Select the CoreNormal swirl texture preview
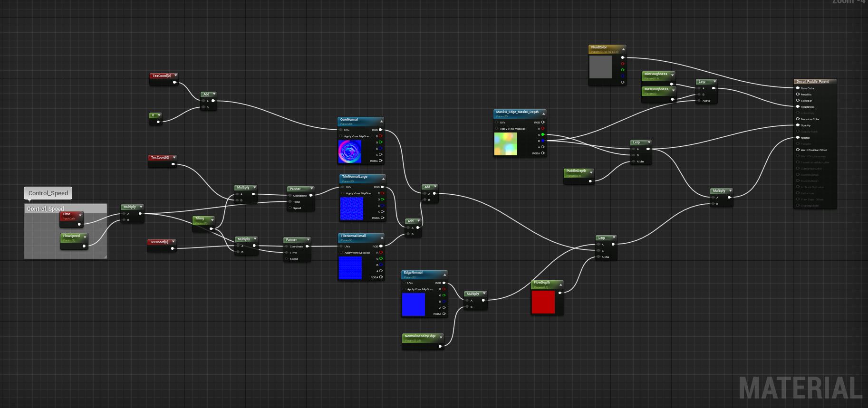 coord(350,152)
